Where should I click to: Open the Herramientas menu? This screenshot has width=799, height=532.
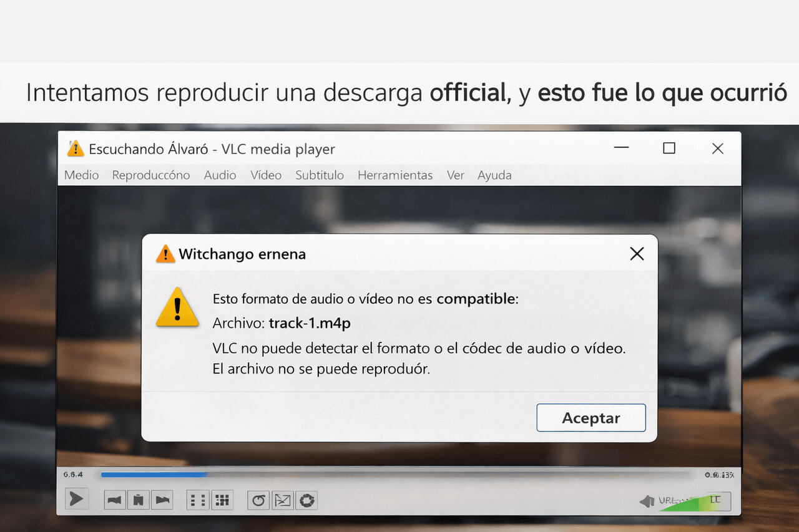pos(395,175)
